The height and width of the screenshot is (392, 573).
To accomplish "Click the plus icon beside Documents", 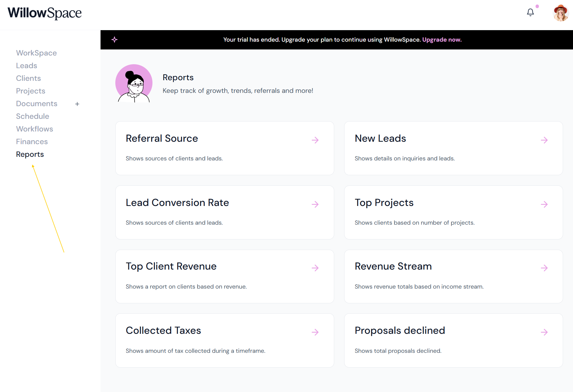I will pos(77,104).
